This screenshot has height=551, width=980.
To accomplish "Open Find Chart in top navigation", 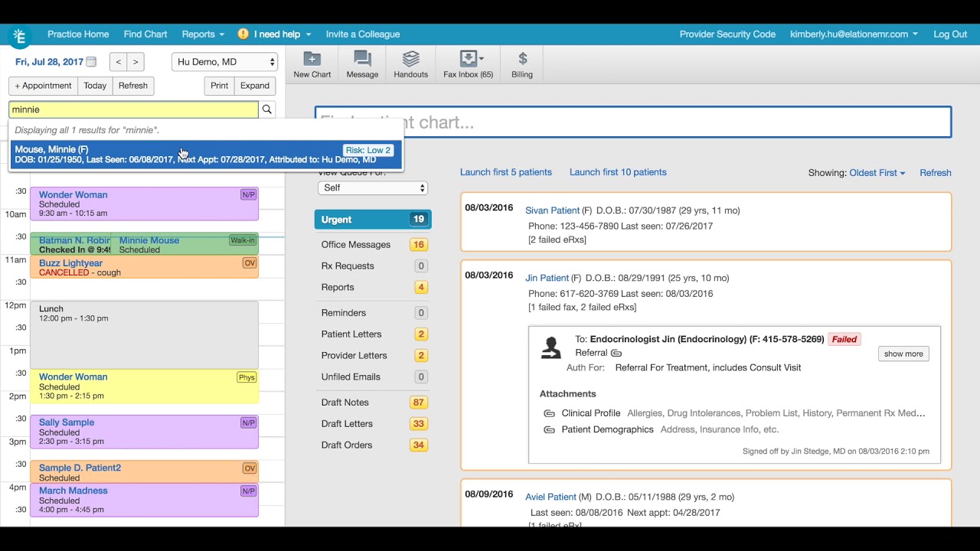I will click(x=145, y=34).
